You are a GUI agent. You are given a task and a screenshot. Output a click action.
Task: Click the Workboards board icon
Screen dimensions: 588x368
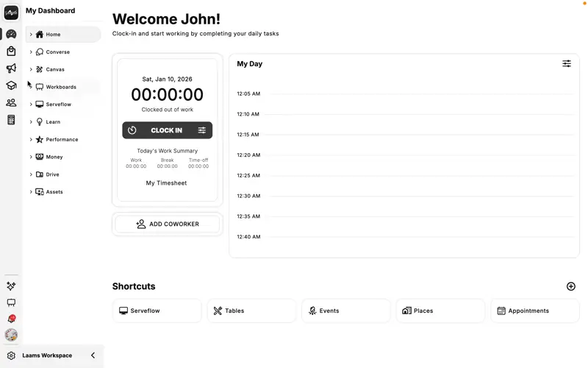click(40, 87)
